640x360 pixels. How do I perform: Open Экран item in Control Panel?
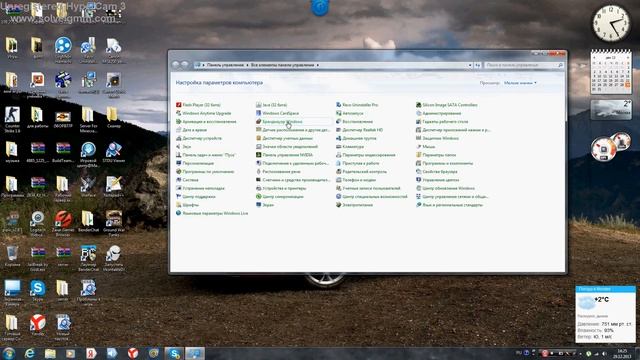(265, 205)
